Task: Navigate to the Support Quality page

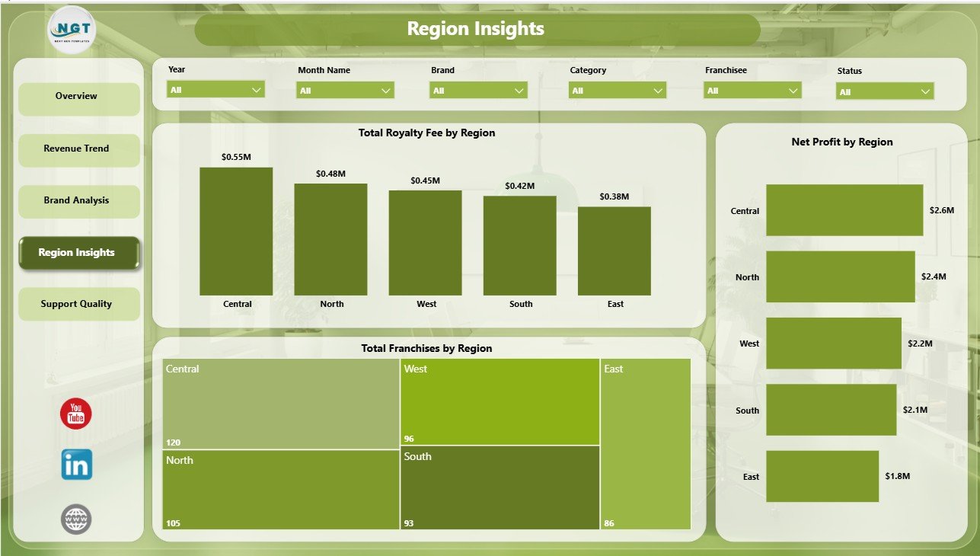Action: tap(78, 304)
